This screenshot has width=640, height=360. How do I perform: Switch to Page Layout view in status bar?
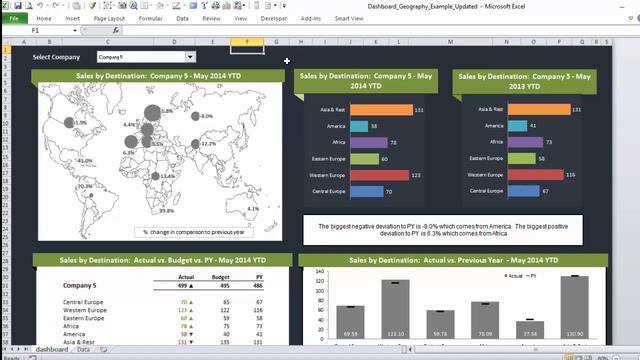(578, 358)
